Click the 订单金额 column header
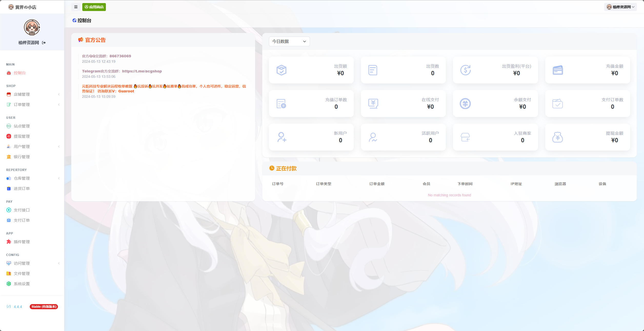Image resolution: width=644 pixels, height=331 pixels. [377, 184]
